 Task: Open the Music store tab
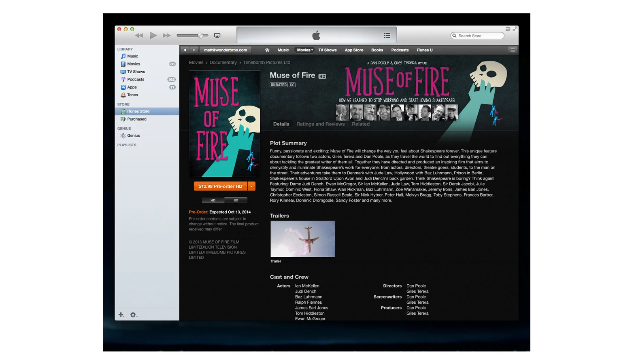tap(283, 50)
